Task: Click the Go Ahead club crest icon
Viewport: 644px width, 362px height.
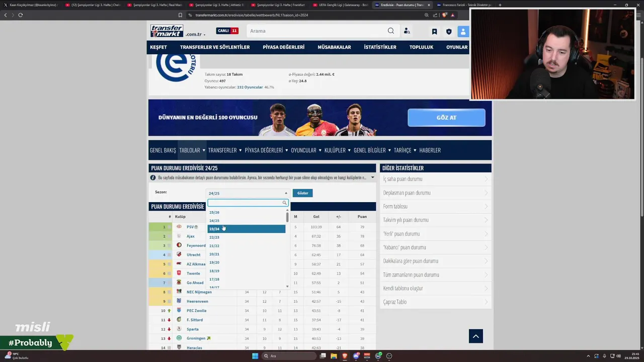Action: (x=179, y=283)
